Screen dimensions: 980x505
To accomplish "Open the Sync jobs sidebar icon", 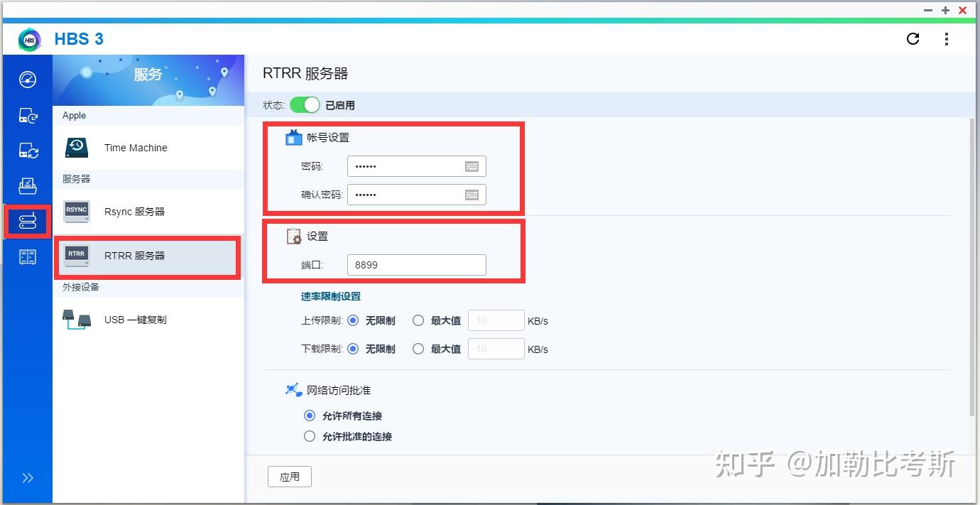I will pos(27,151).
